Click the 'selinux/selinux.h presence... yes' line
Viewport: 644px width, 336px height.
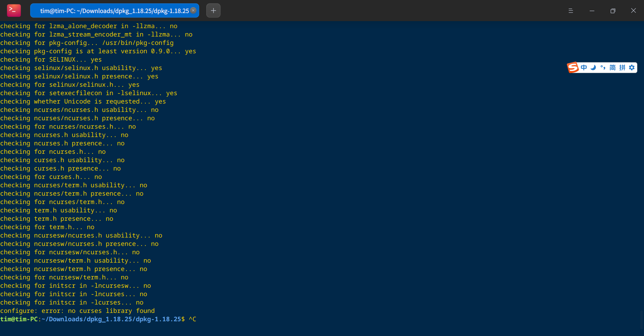[79, 76]
